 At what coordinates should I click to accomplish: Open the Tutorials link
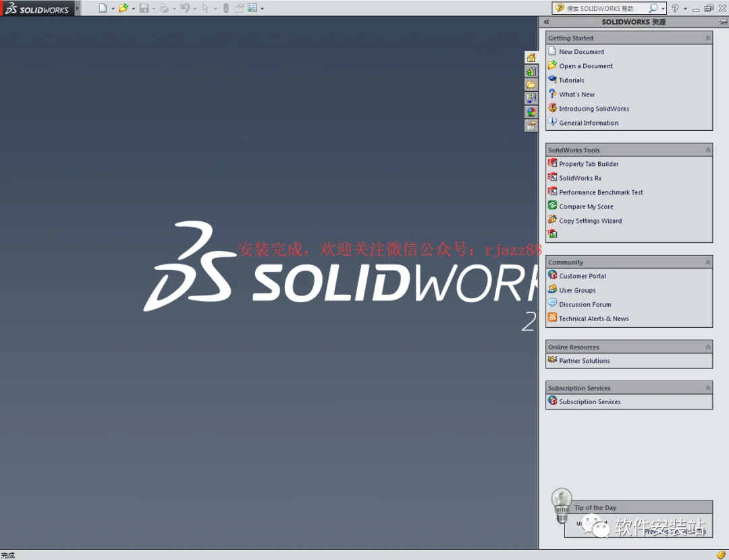coord(571,80)
